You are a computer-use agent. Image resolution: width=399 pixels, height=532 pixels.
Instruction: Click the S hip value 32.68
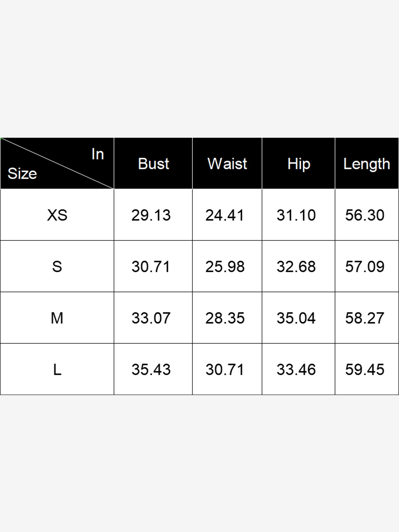[296, 267]
